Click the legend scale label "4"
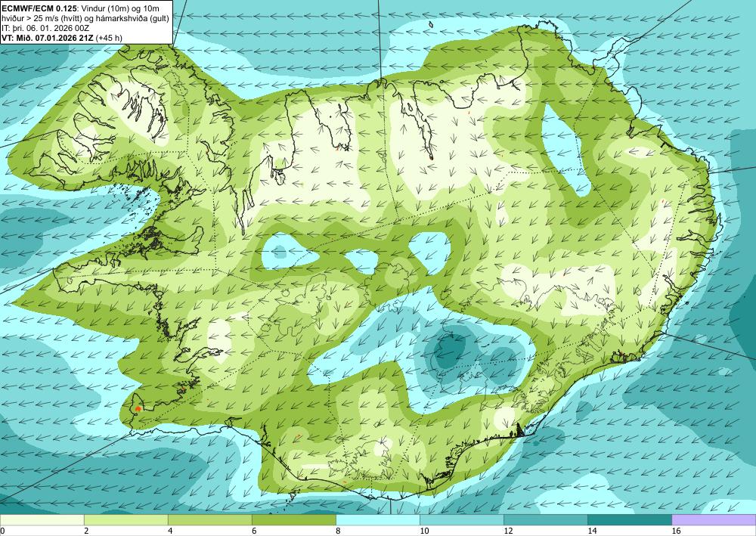Viewport: 756px width, 536px height. [170, 531]
